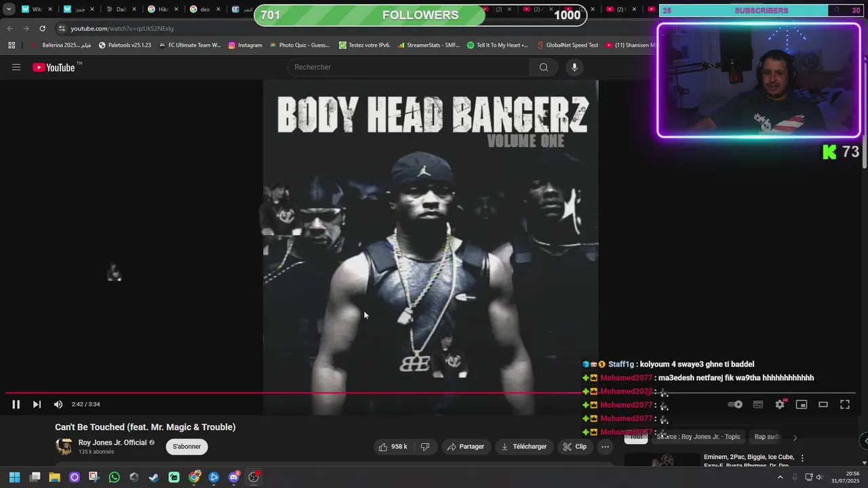Select Source : Roy Jones Jr. - Topic chip
This screenshot has height=488, width=868.
click(x=698, y=437)
